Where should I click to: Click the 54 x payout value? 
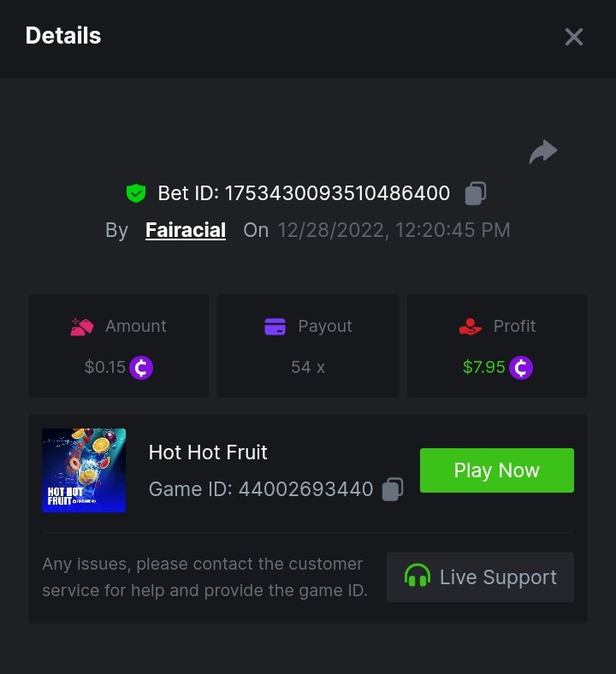pyautogui.click(x=308, y=367)
